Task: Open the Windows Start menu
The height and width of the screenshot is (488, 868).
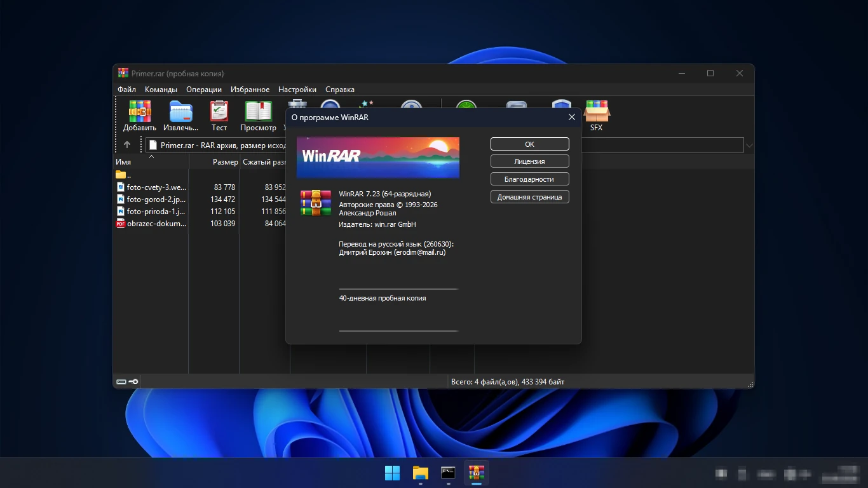Action: (393, 473)
